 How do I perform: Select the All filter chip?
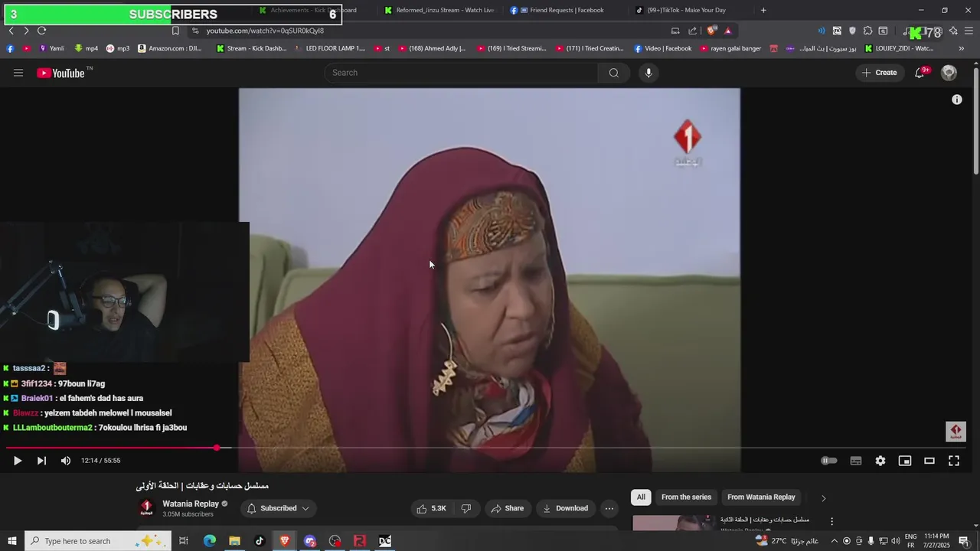coord(641,497)
